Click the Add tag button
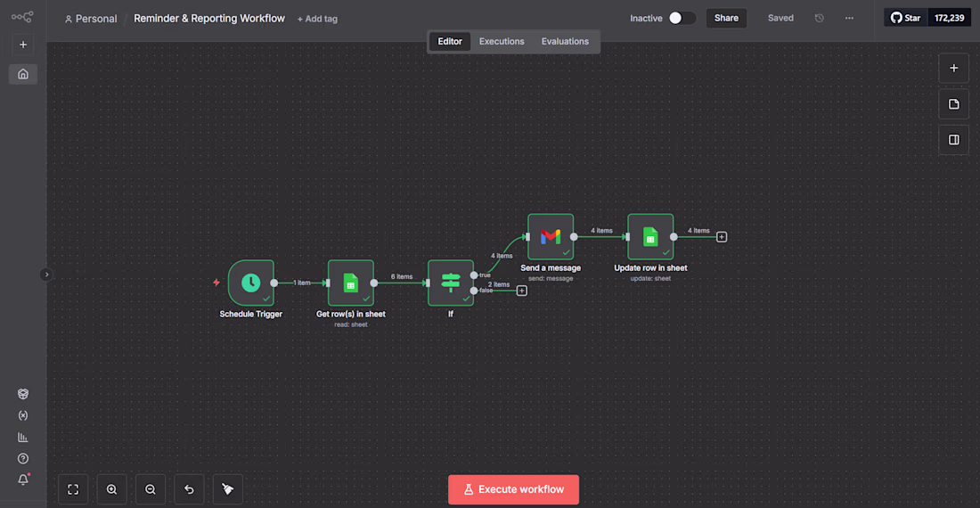The height and width of the screenshot is (508, 980). (x=317, y=19)
